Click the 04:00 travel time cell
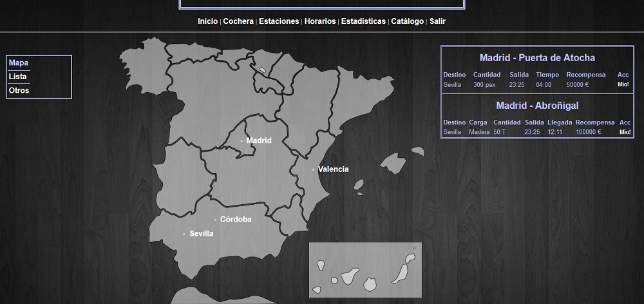The height and width of the screenshot is (304, 644). [544, 84]
